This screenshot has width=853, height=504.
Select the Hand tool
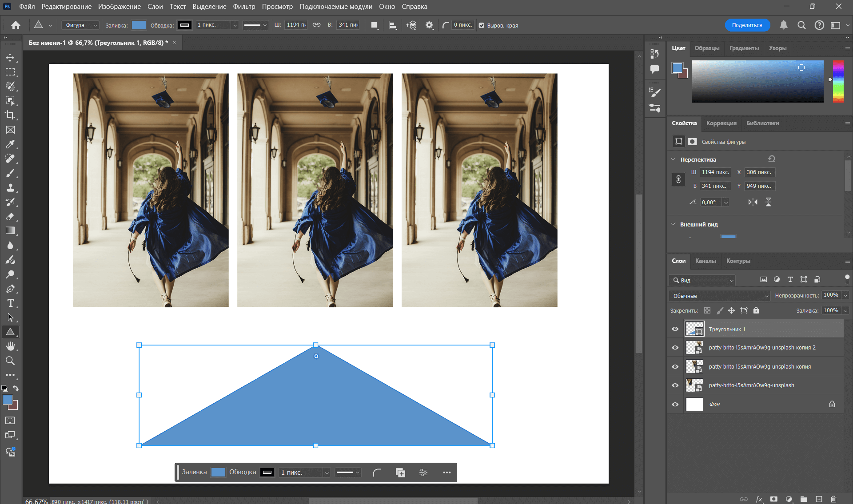tap(10, 346)
